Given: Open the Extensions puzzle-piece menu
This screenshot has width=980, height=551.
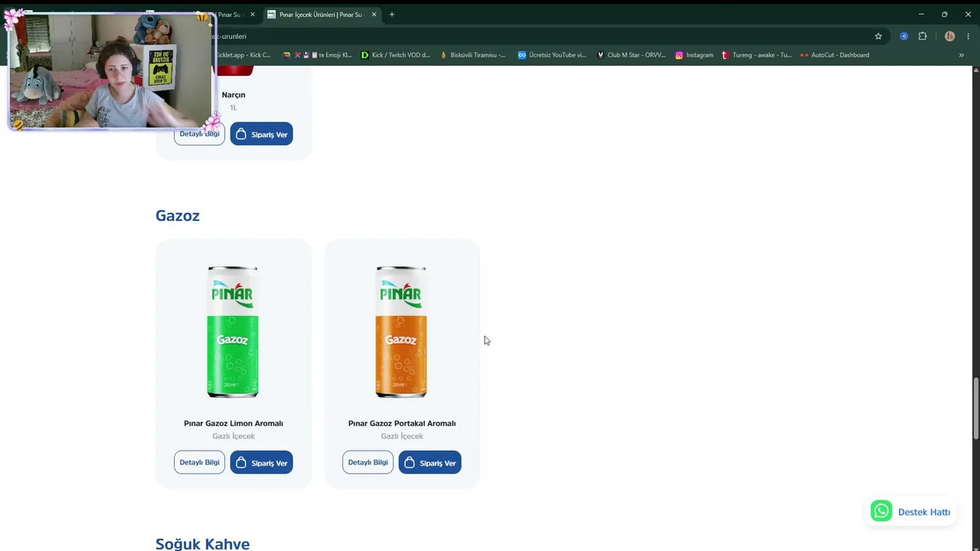Looking at the screenshot, I should coord(923,36).
